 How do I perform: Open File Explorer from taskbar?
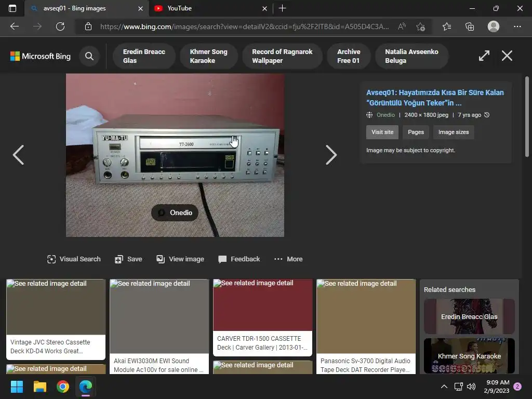39,387
